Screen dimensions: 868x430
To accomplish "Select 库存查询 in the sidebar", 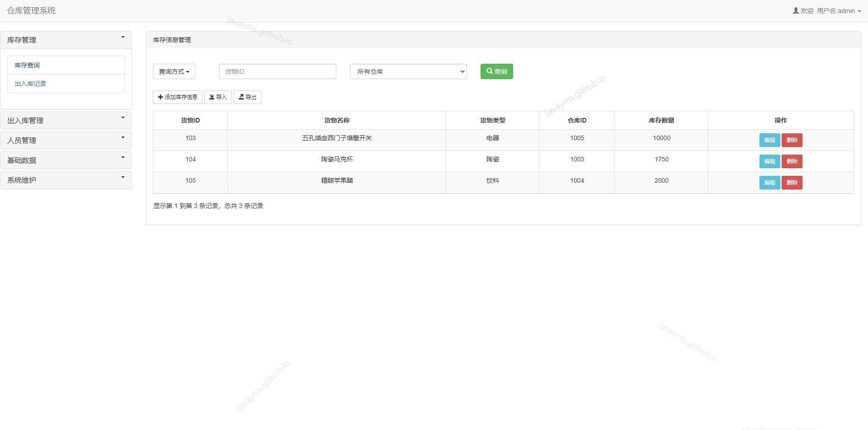I will pos(27,65).
